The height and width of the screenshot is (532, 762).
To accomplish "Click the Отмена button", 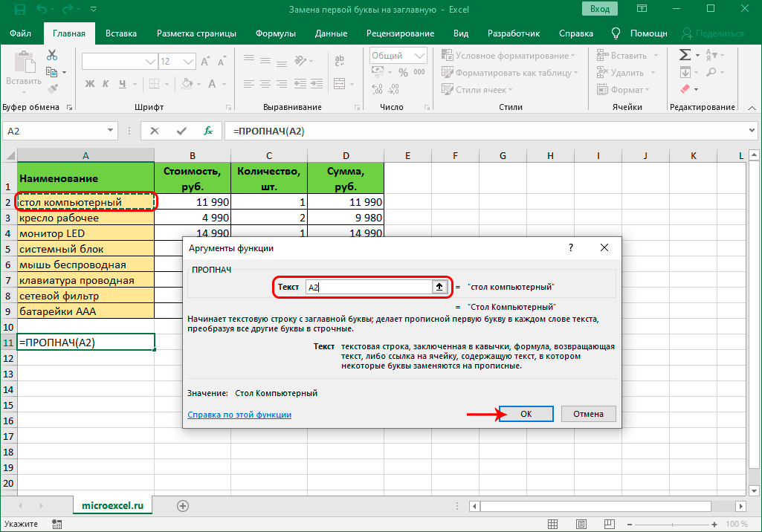I will (x=588, y=414).
